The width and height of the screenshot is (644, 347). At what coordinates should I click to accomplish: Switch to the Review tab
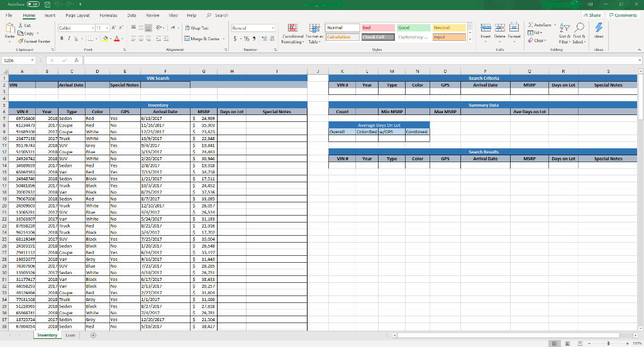(152, 15)
